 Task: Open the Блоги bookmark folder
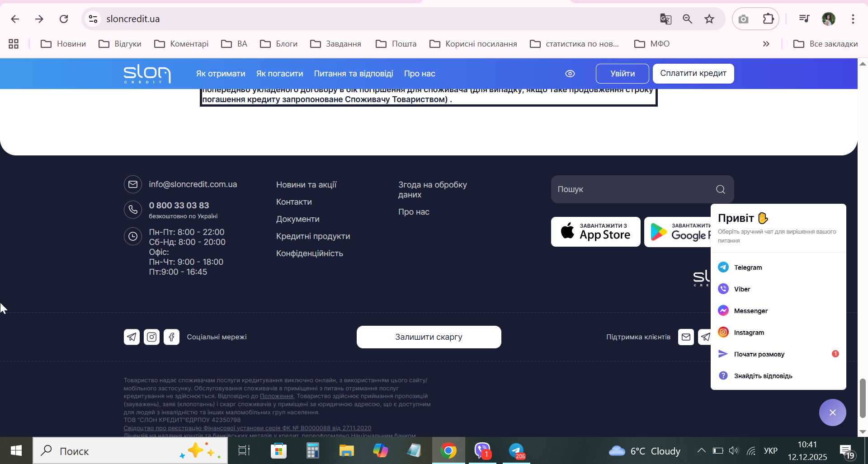click(279, 44)
